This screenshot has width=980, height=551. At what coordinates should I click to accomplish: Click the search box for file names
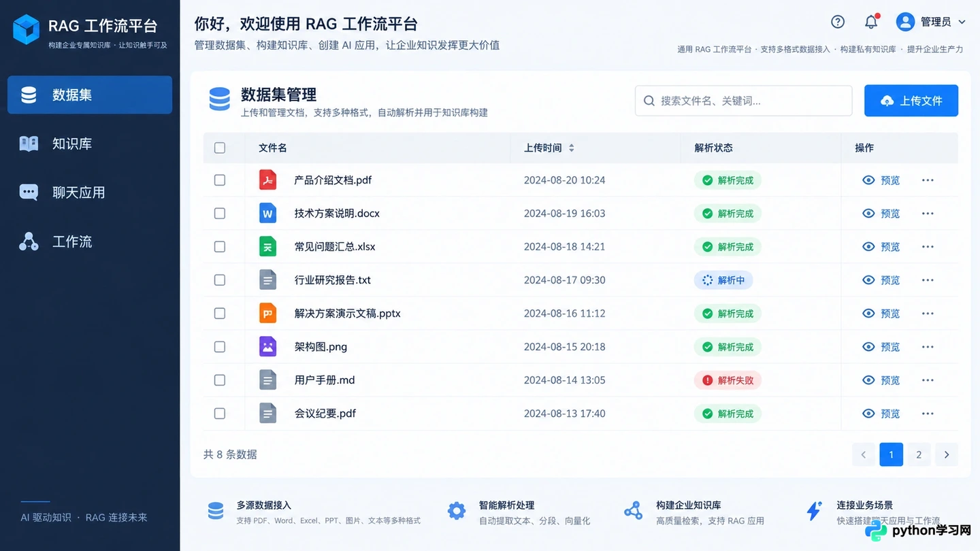point(743,101)
